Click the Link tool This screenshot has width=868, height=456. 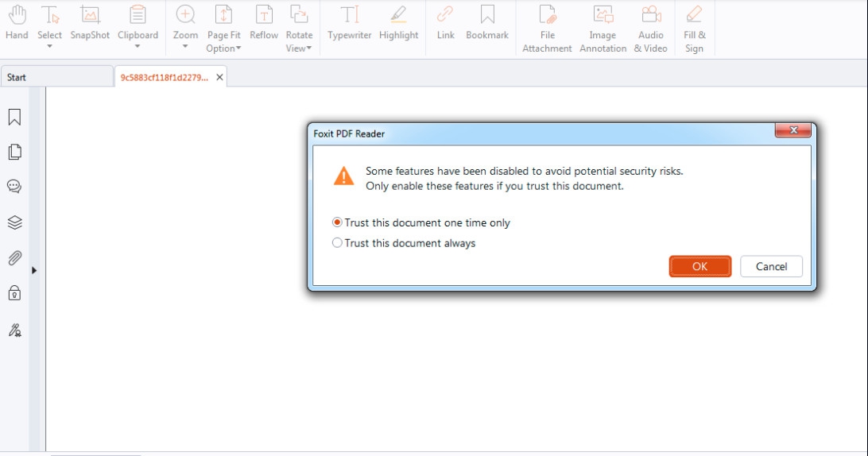(446, 22)
